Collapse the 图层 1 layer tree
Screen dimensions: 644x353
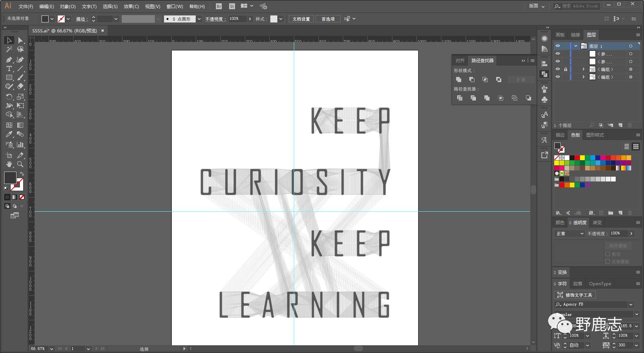[x=576, y=46]
